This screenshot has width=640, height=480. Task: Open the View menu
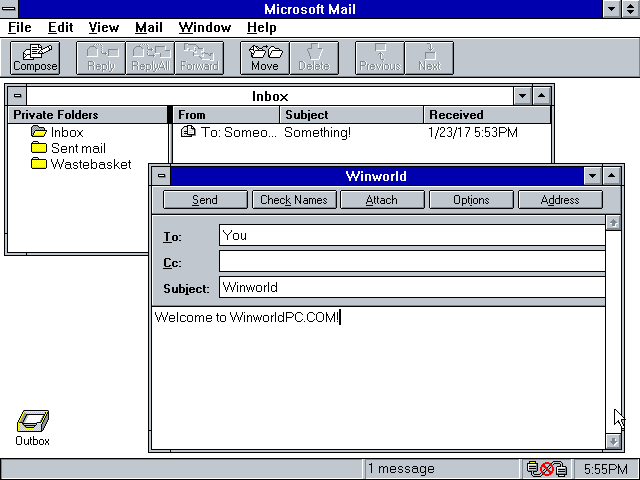point(104,27)
